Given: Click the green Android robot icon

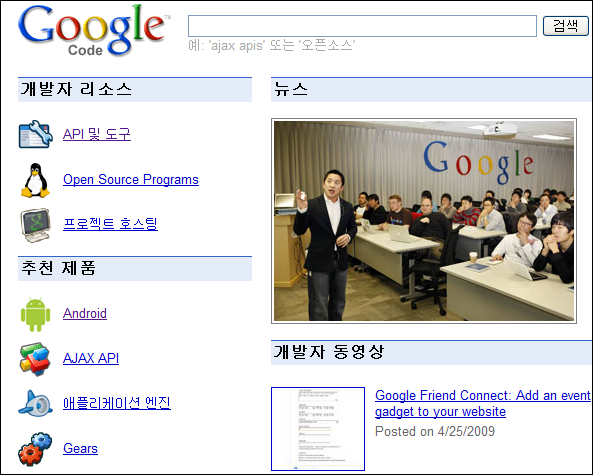Looking at the screenshot, I should 36,314.
